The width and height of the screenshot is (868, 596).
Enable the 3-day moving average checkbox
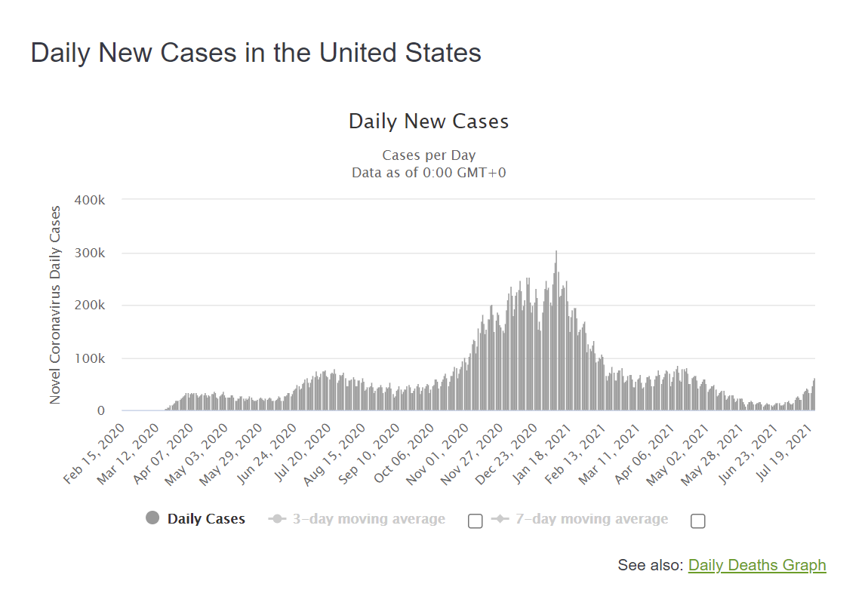(475, 521)
